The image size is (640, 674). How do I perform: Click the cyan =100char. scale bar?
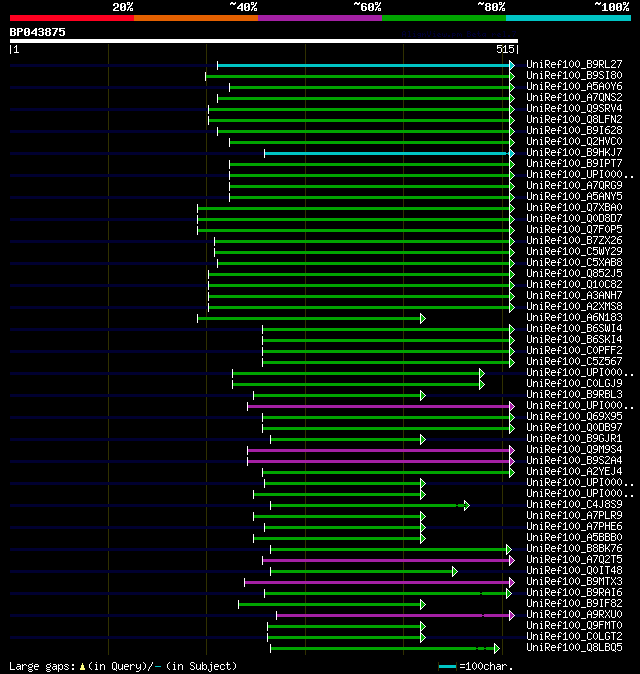(447, 667)
